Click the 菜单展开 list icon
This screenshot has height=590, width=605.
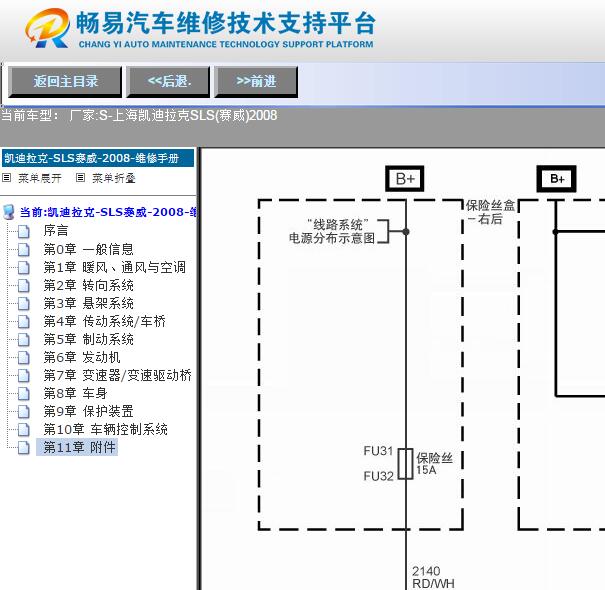pyautogui.click(x=7, y=178)
